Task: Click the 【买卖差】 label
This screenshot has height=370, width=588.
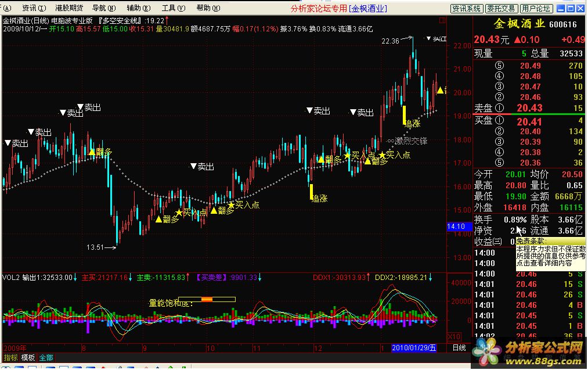Action: click(212, 277)
